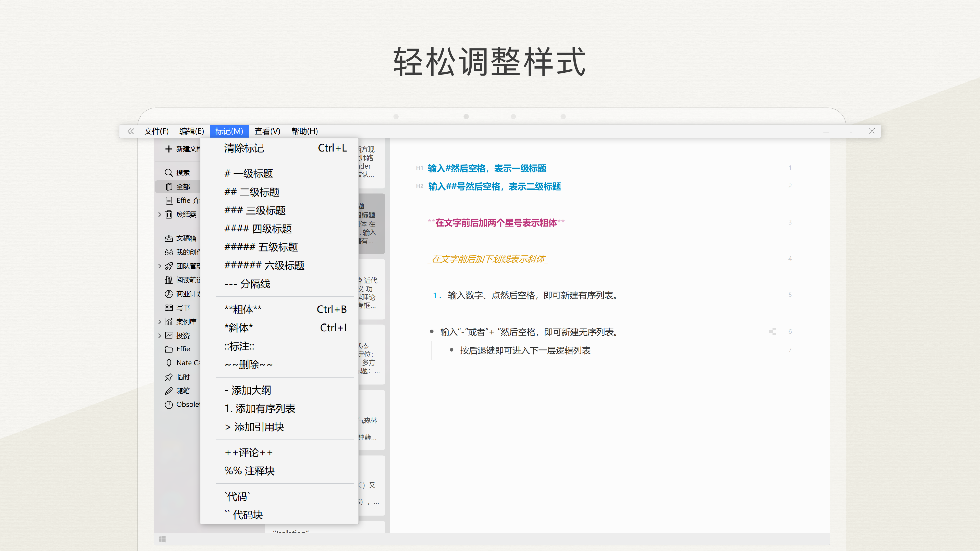
Task: Click the microphone icon next to Nate Ca
Action: [169, 363]
